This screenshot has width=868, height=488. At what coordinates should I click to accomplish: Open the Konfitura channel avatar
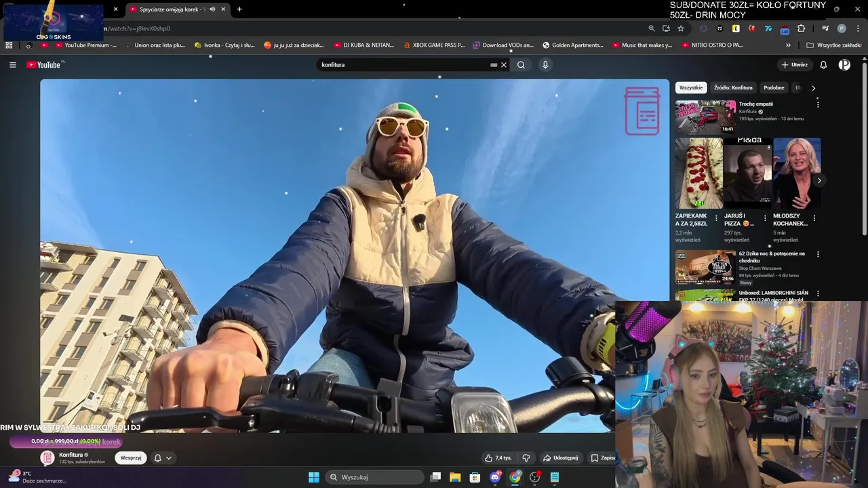47,457
